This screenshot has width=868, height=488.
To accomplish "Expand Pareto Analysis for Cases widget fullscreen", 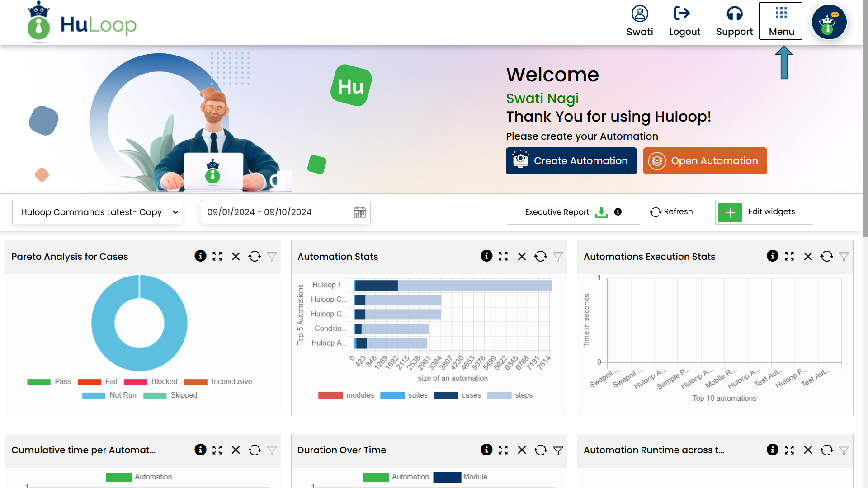I will (x=217, y=256).
